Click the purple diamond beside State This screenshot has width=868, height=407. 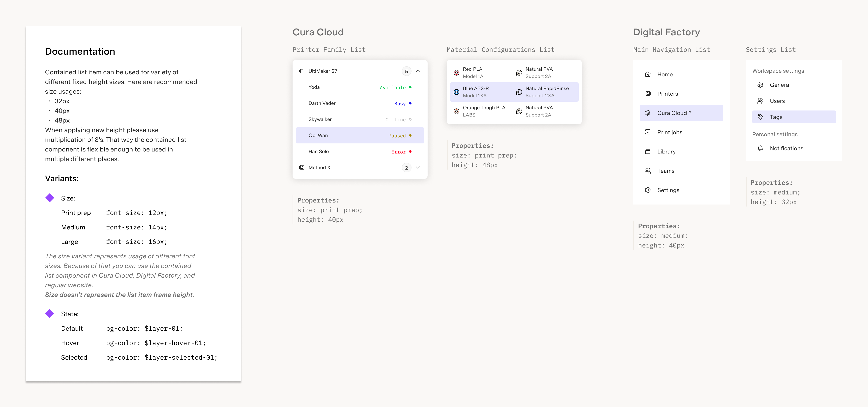(50, 314)
